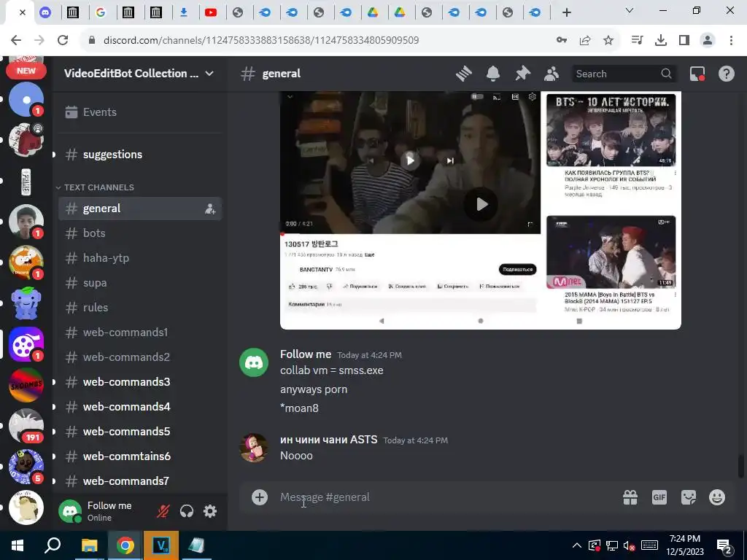This screenshot has width=747, height=560.
Task: Open the embedded screenshot image in chat
Action: (481, 210)
